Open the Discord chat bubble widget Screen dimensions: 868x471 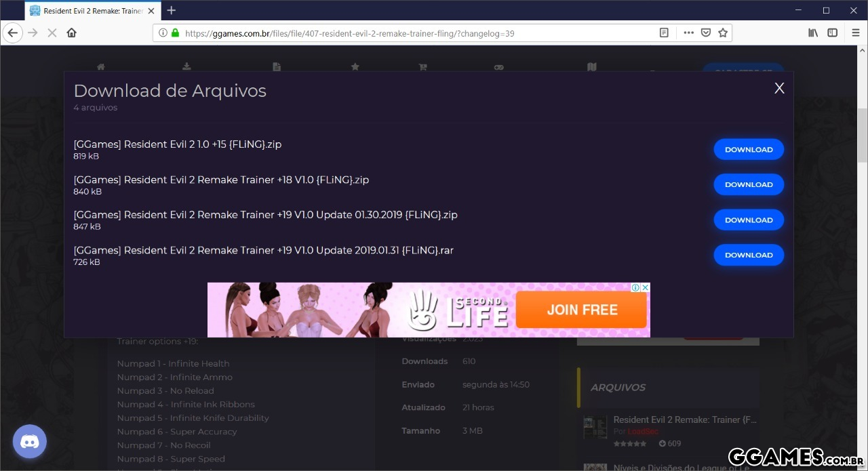pos(30,443)
